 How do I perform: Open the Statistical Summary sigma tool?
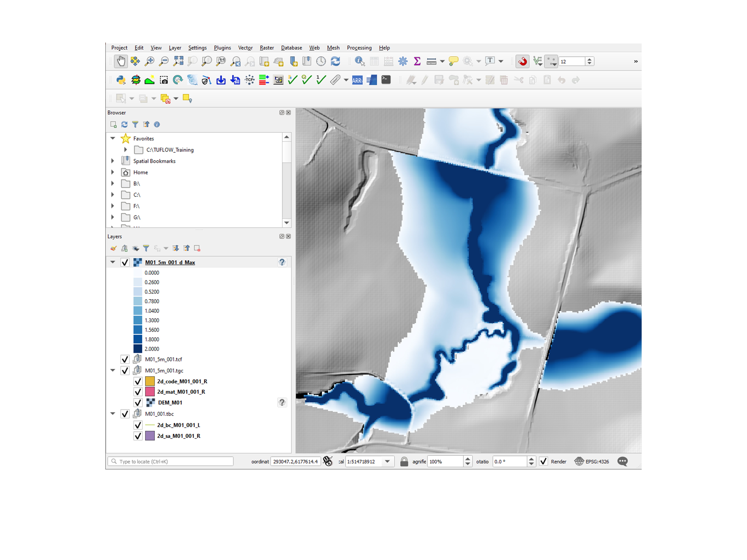[417, 61]
